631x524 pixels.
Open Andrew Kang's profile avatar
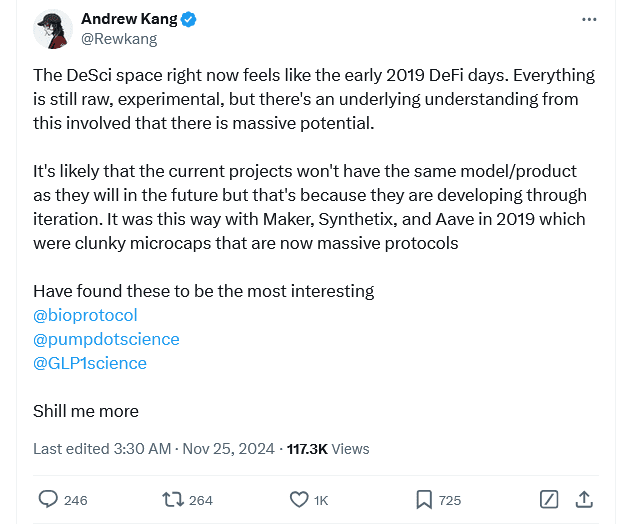tap(53, 29)
